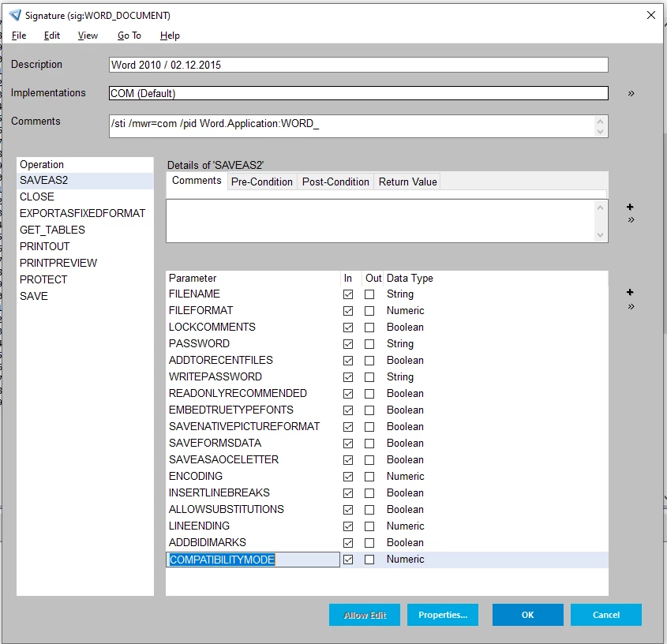Viewport: 667px width, 644px height.
Task: Expand options arrow next to Implementations field
Action: pos(631,94)
